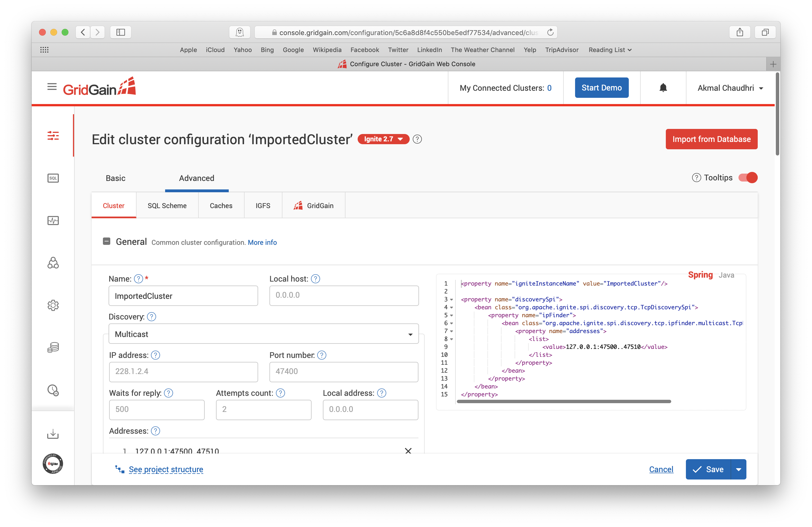The width and height of the screenshot is (812, 527).
Task: Toggle Spring to Java code view
Action: [727, 275]
